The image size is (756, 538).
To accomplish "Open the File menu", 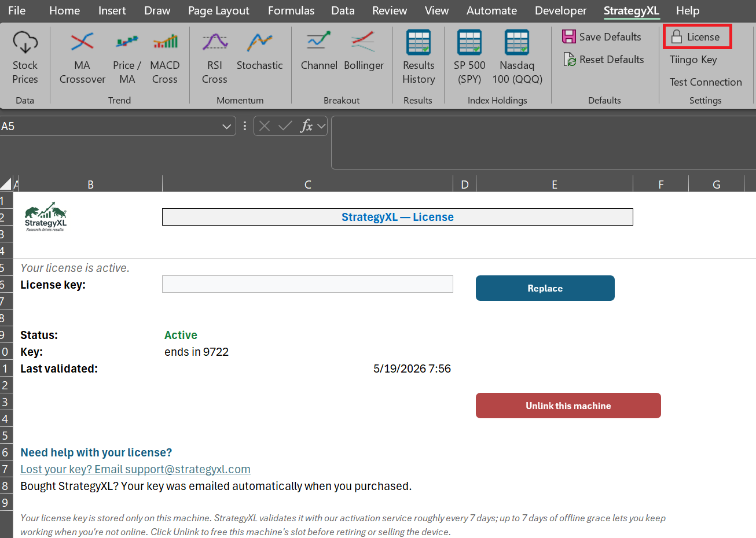I will [17, 10].
